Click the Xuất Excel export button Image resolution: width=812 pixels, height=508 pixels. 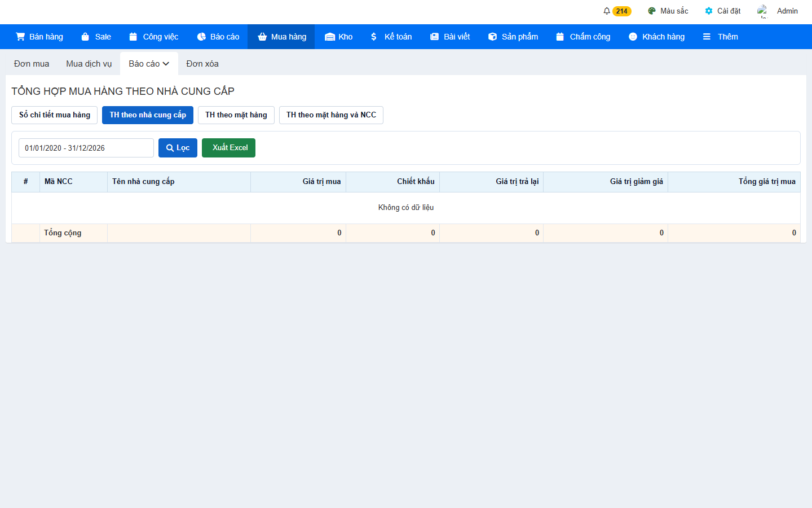[228, 148]
